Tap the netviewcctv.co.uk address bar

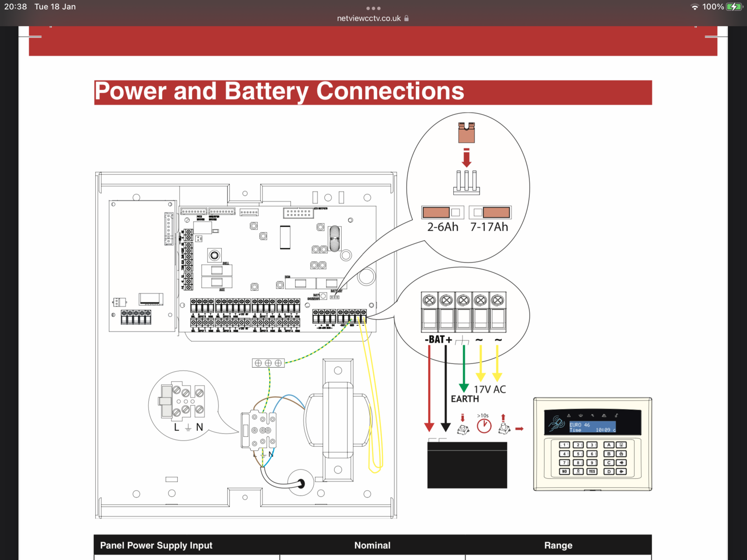click(369, 19)
